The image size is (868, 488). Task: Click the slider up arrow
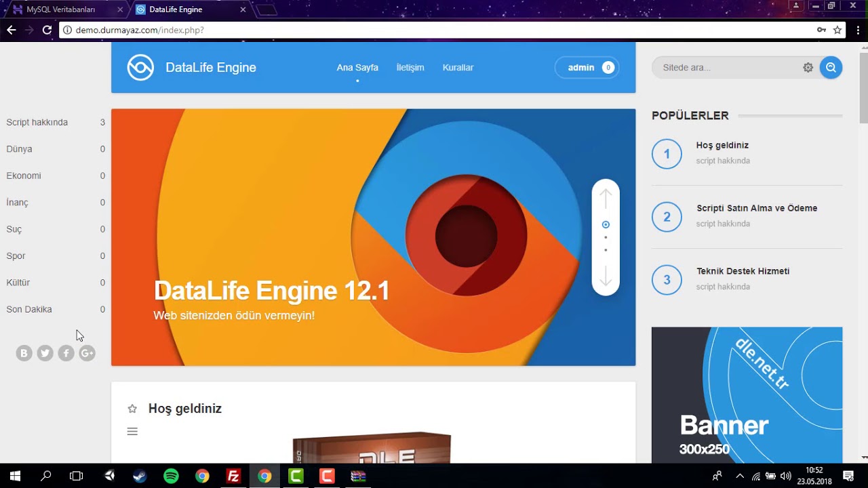(606, 199)
